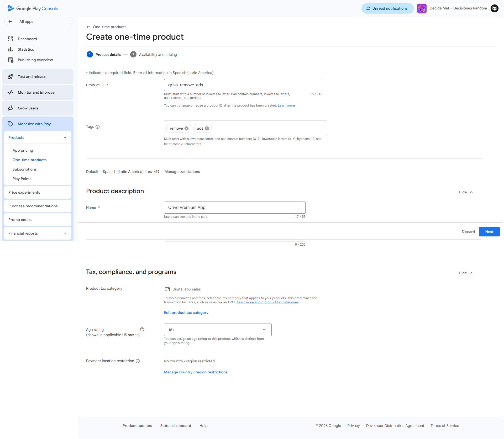Hide the Tax, compliance, and programs section
504x439 pixels.
point(466,273)
